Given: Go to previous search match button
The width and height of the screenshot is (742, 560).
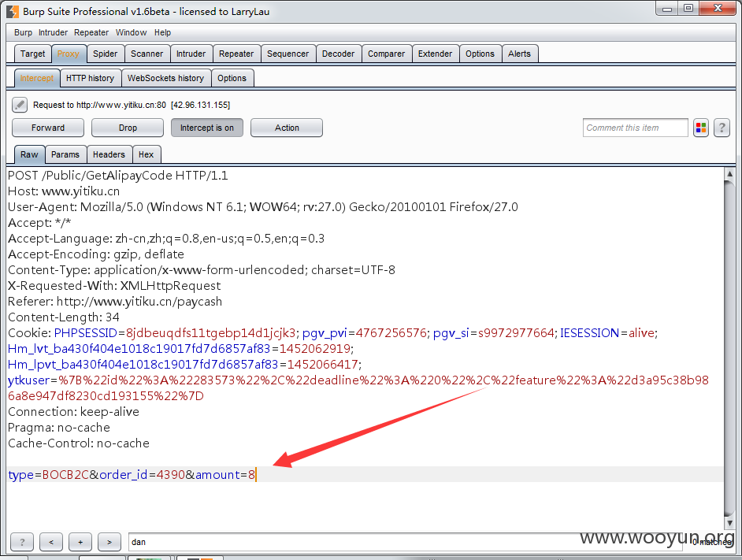Looking at the screenshot, I should 51,542.
